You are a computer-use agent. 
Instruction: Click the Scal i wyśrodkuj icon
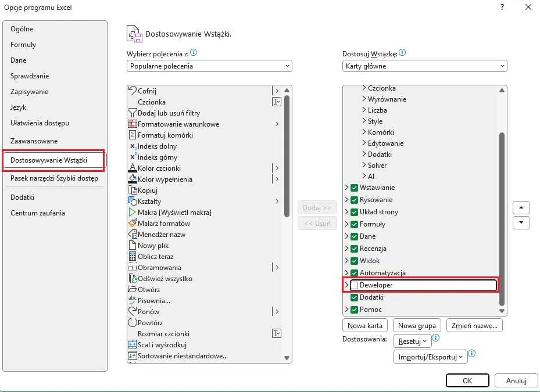pos(133,345)
